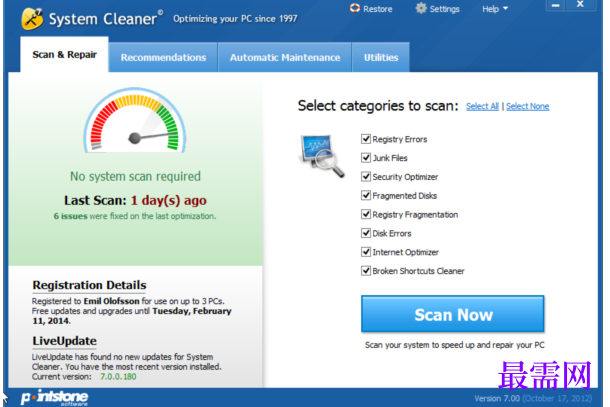The width and height of the screenshot is (610, 407).
Task: Click the current version number 7.0.0.180
Action: tap(118, 377)
